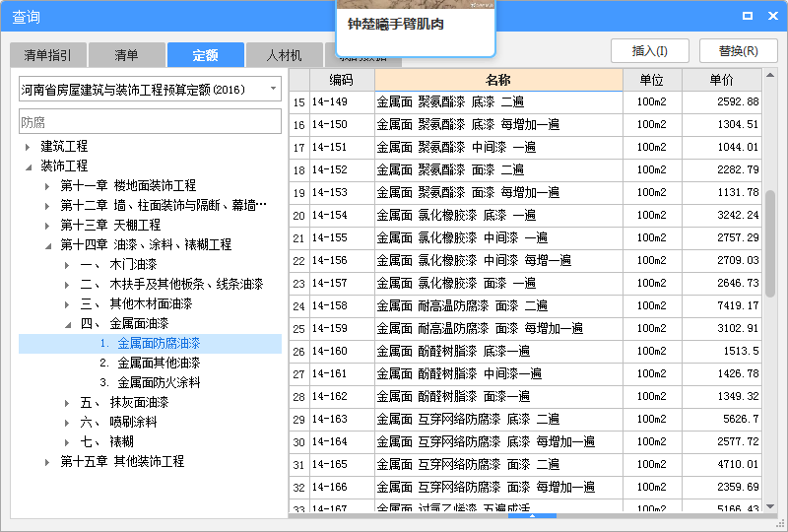Focus the 防腐 search input field
Screen dimensions: 788x532
(x=150, y=122)
